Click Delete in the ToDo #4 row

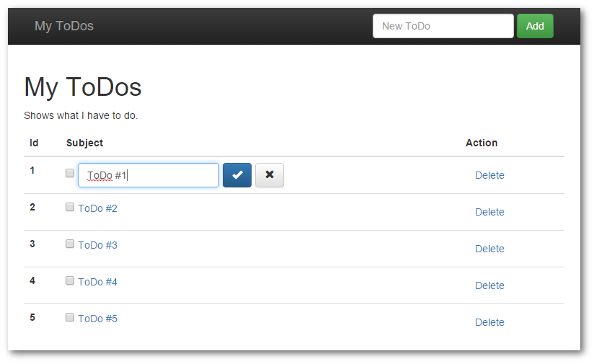pyautogui.click(x=489, y=285)
